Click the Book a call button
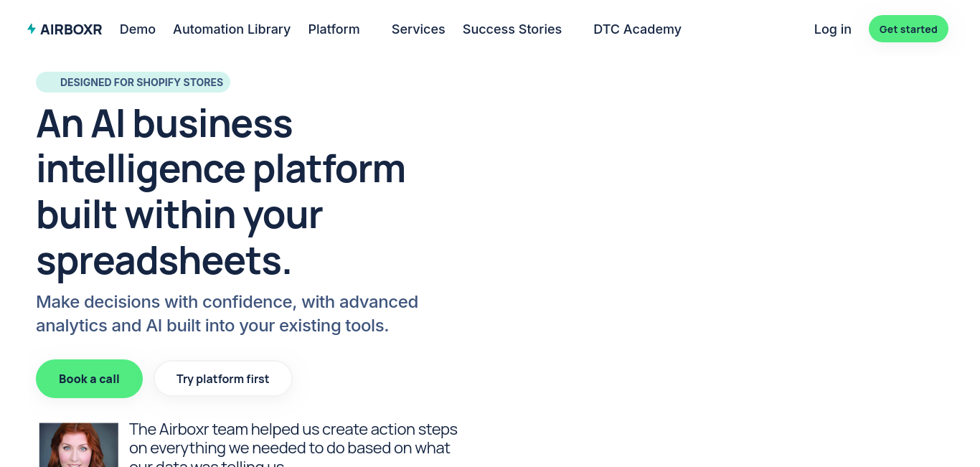Image resolution: width=980 pixels, height=467 pixels. coord(89,379)
